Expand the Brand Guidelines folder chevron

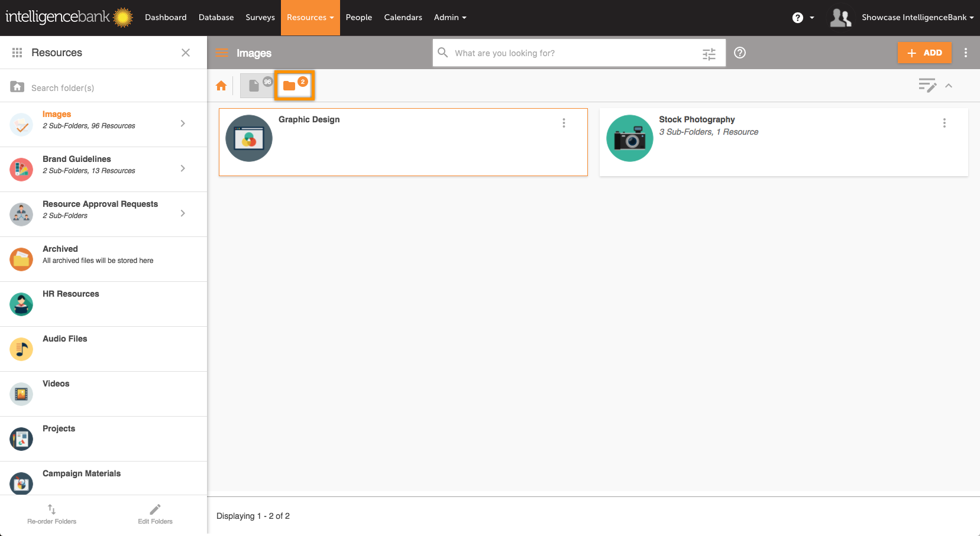(183, 168)
